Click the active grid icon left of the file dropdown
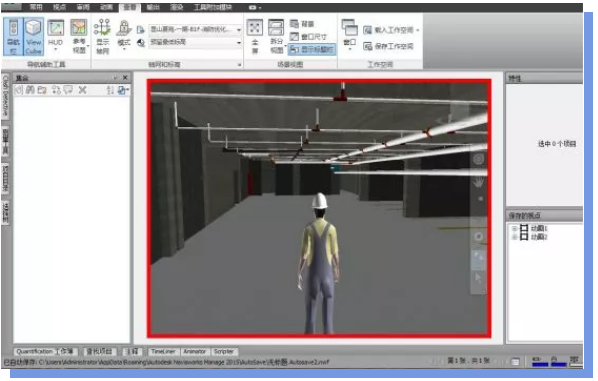Image resolution: width=598 pixels, height=381 pixels. click(141, 30)
